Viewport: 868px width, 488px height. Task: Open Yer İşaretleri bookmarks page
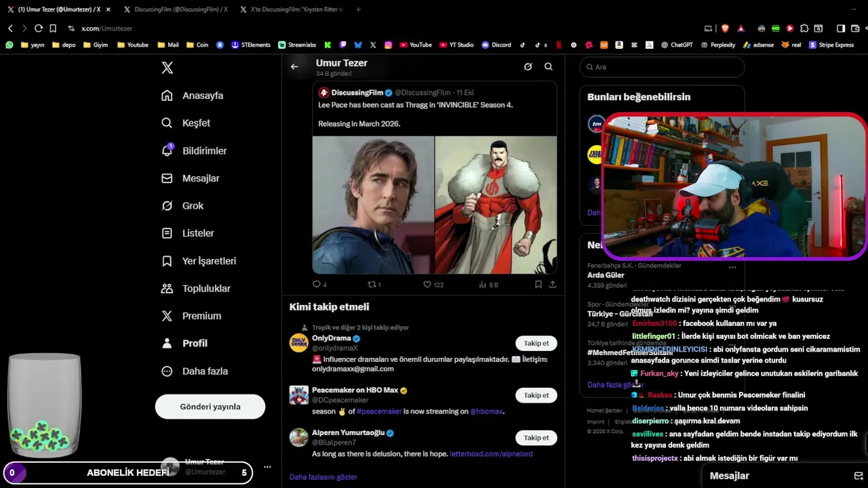click(x=199, y=261)
